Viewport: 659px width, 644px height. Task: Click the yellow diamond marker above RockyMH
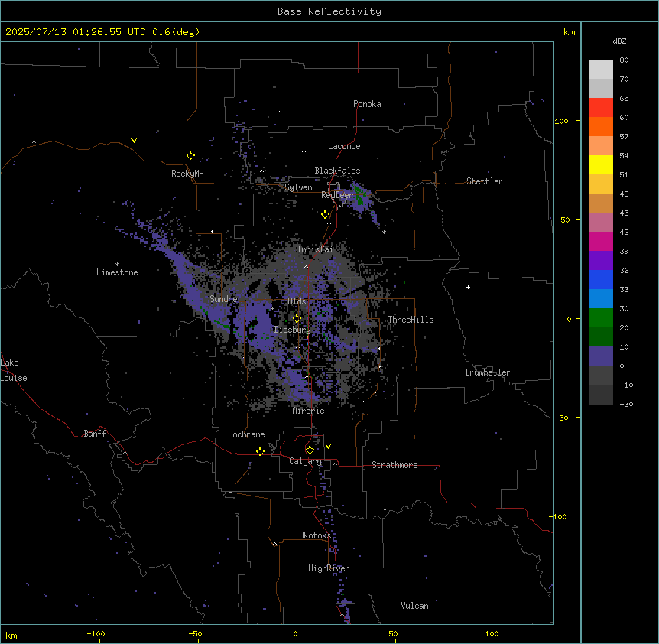coord(191,156)
